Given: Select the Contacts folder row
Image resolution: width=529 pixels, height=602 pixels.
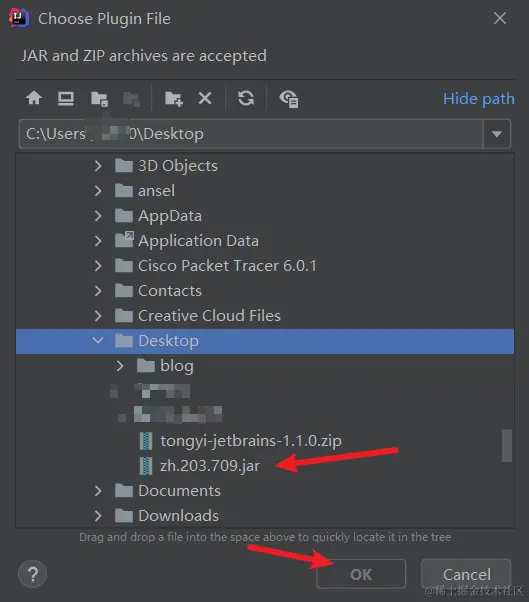Looking at the screenshot, I should tap(265, 291).
